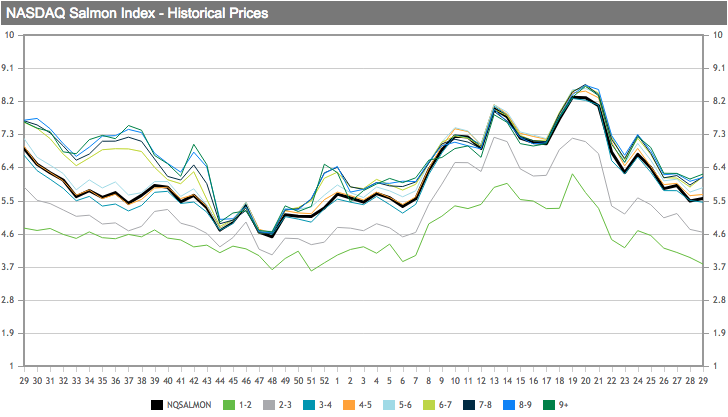The height and width of the screenshot is (417, 728).
Task: Click the 3.7 label on right axis
Action: pos(719,267)
